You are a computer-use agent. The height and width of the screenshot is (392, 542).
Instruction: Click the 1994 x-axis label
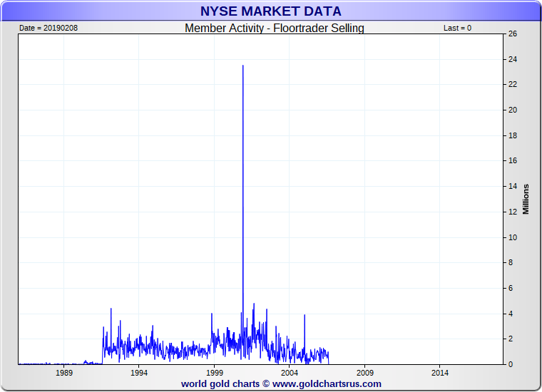[139, 373]
